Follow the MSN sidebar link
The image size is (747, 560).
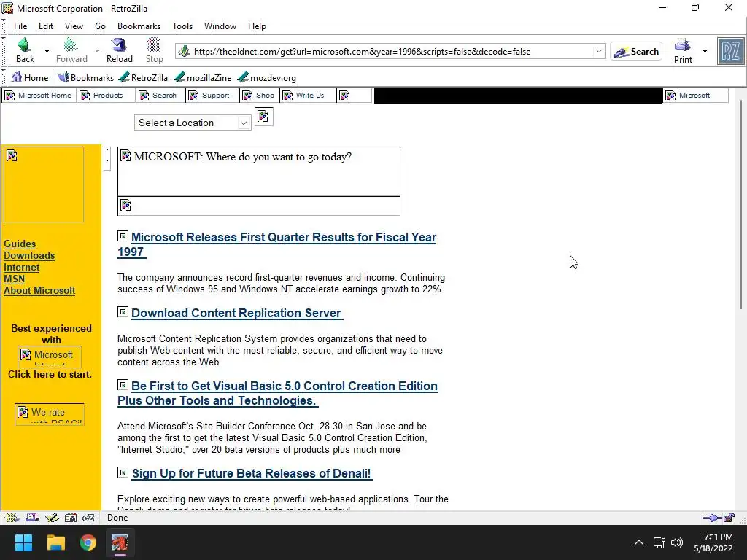coord(15,279)
